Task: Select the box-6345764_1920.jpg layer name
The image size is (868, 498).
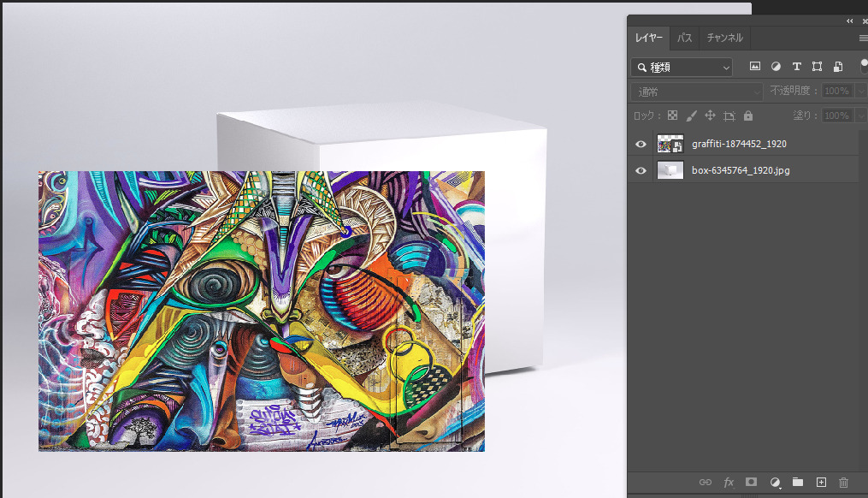Action: (x=741, y=170)
